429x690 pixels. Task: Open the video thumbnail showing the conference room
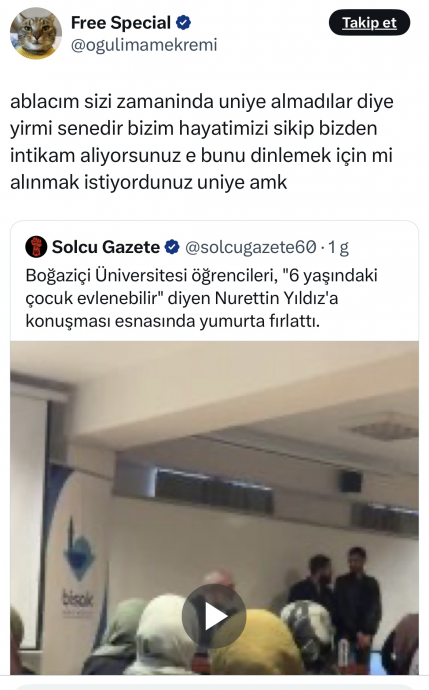coord(214,508)
